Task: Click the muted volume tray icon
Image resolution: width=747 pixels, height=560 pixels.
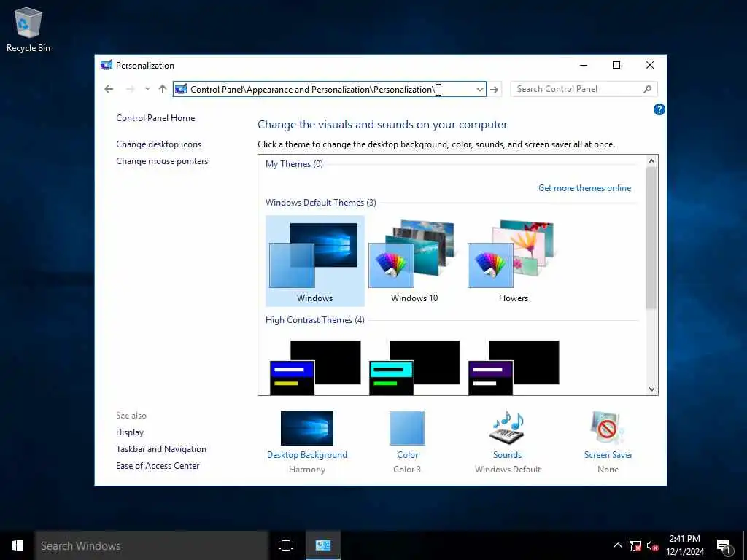Action: pyautogui.click(x=652, y=545)
